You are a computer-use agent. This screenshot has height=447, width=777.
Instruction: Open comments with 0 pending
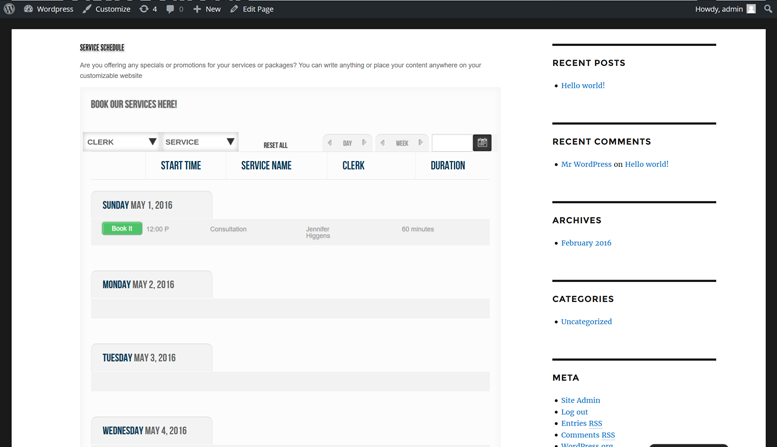(x=174, y=9)
